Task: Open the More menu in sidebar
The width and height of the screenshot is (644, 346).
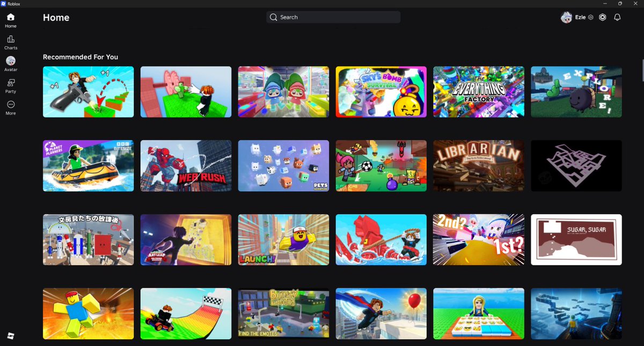Action: coord(11,105)
